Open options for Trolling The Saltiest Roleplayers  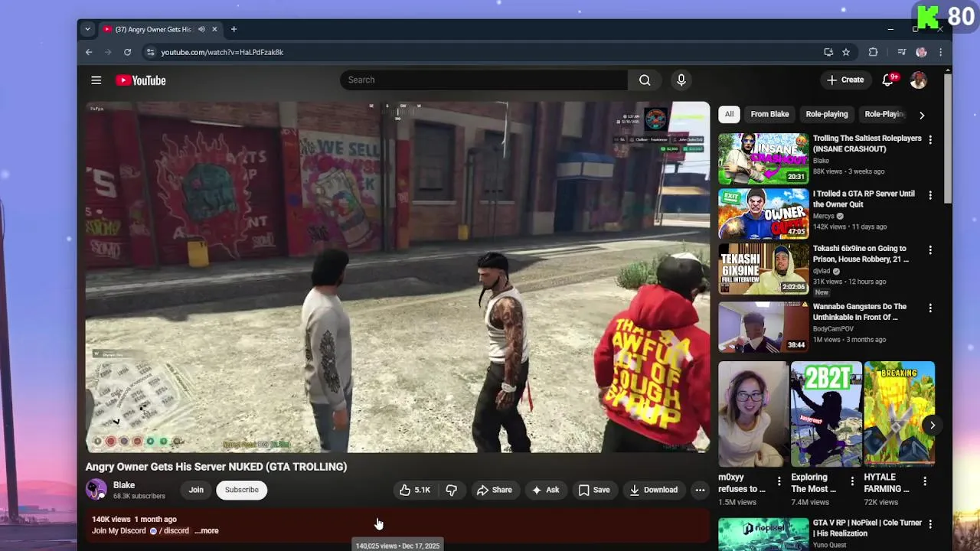pyautogui.click(x=930, y=140)
